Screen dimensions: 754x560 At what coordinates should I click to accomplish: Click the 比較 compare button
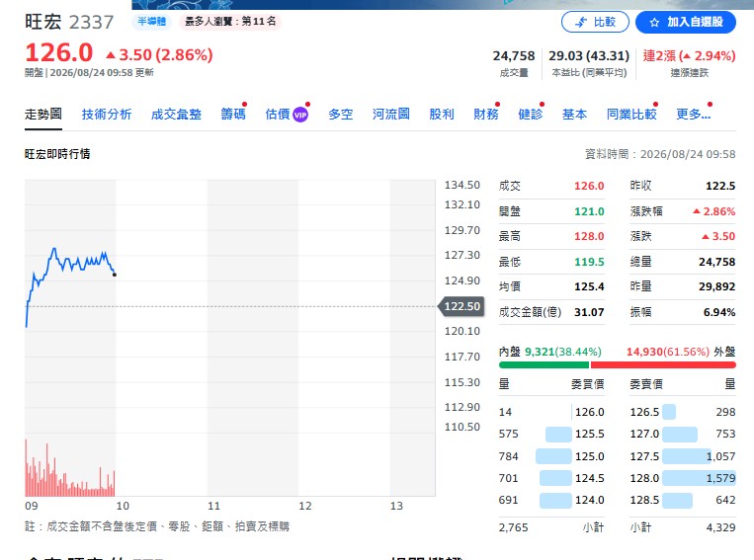pyautogui.click(x=595, y=22)
